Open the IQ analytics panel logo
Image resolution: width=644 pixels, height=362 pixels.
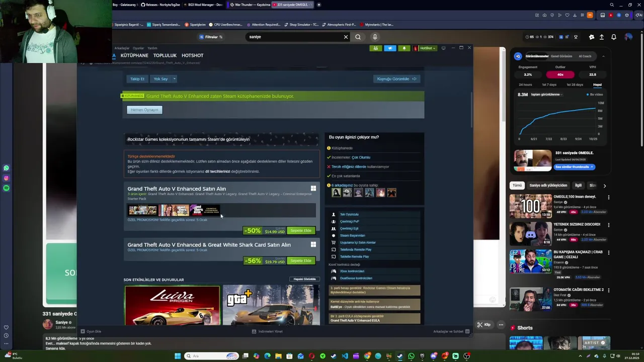pyautogui.click(x=518, y=56)
